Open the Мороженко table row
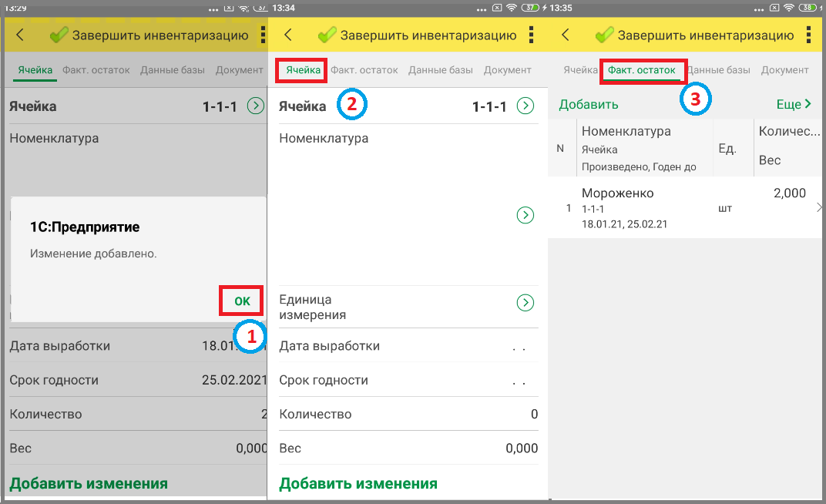 pos(686,207)
